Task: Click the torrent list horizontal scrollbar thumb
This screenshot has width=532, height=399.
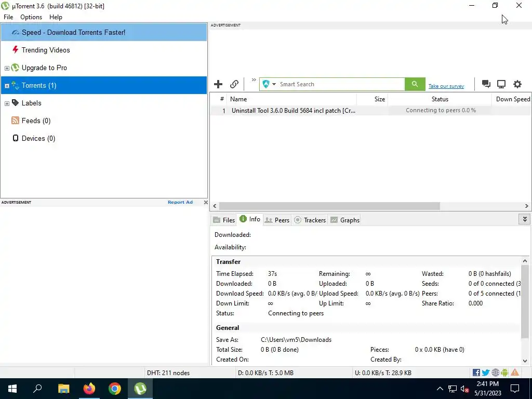Action: pyautogui.click(x=329, y=206)
